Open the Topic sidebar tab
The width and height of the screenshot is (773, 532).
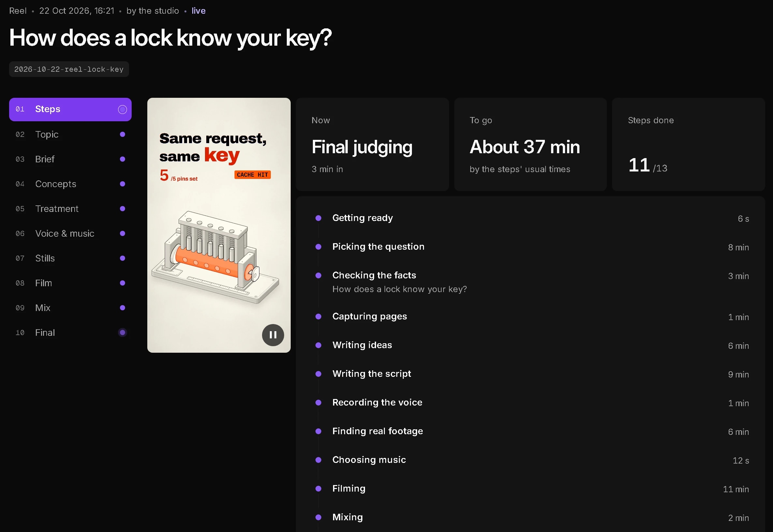coord(70,134)
